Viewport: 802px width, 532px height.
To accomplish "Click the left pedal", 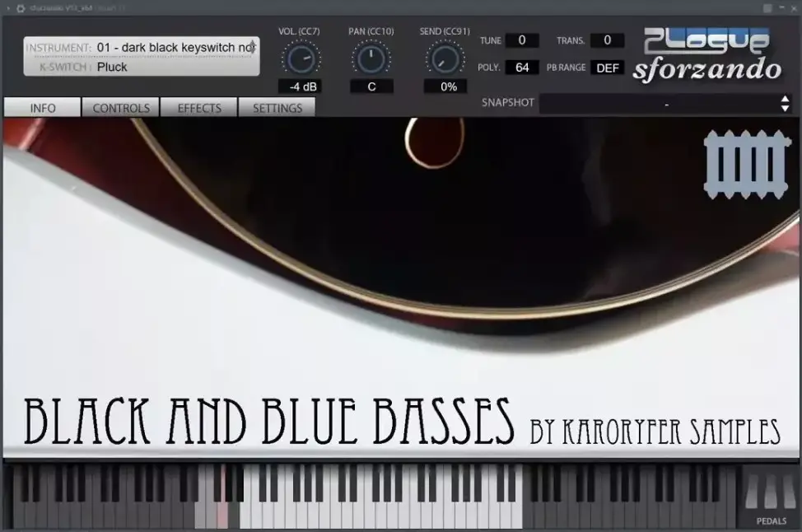I will click(x=752, y=491).
